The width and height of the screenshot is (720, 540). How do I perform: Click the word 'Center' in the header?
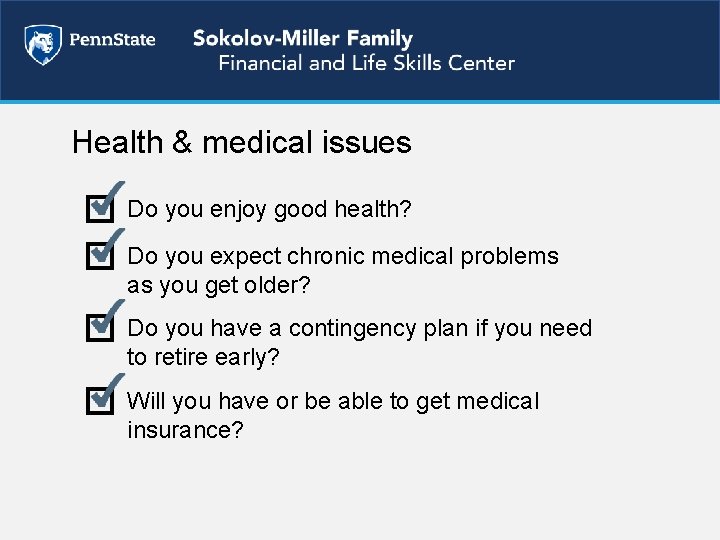(481, 63)
